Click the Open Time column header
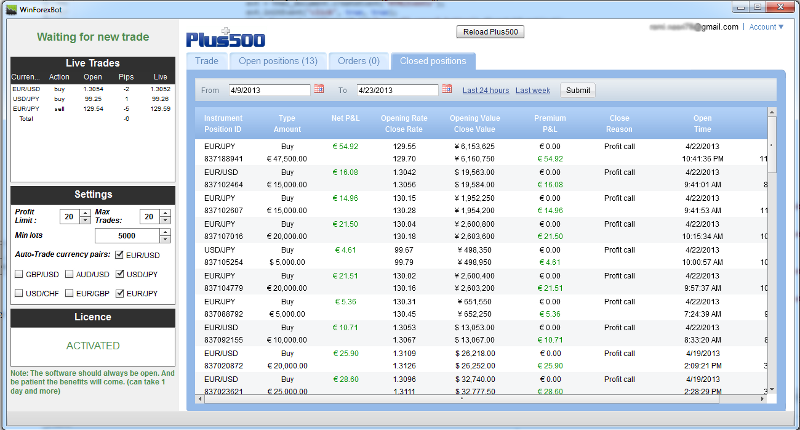The image size is (800, 430). [x=703, y=123]
